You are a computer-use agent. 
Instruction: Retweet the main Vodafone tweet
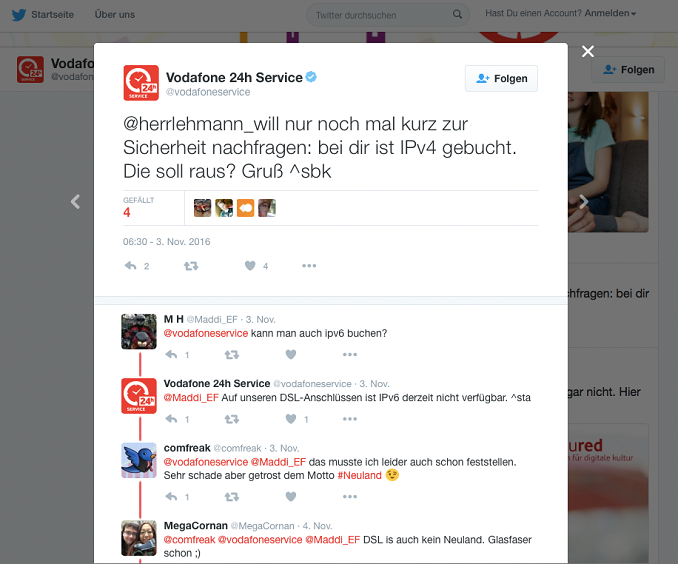point(191,266)
